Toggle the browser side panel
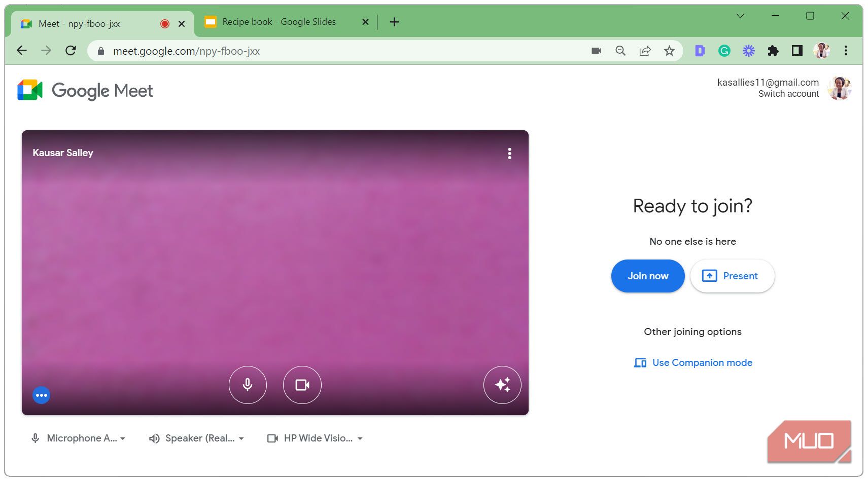Image resolution: width=868 pixels, height=480 pixels. 797,51
